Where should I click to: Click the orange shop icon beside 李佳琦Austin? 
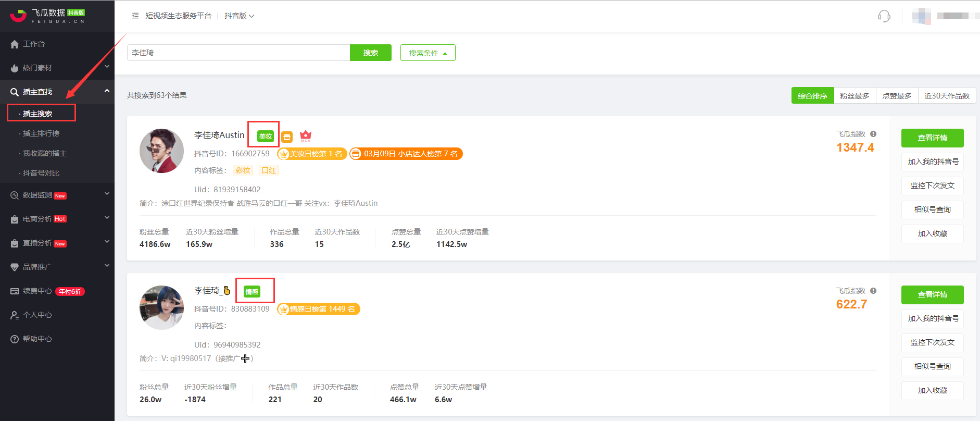[x=287, y=137]
